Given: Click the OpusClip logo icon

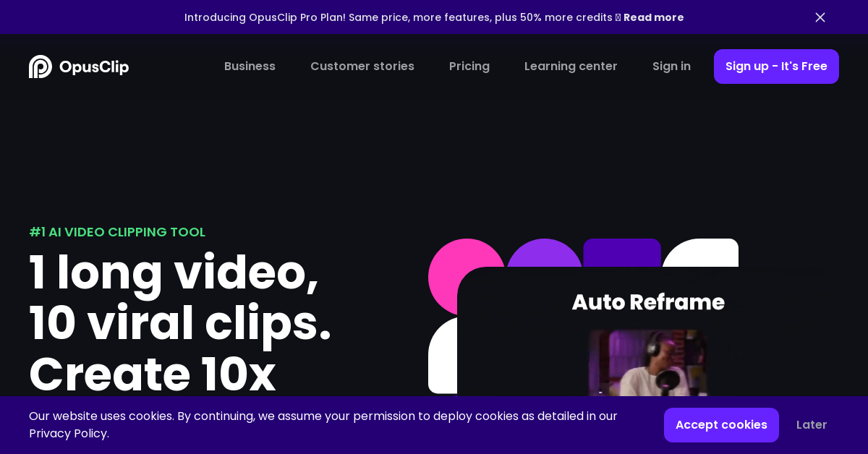Looking at the screenshot, I should click(x=40, y=66).
